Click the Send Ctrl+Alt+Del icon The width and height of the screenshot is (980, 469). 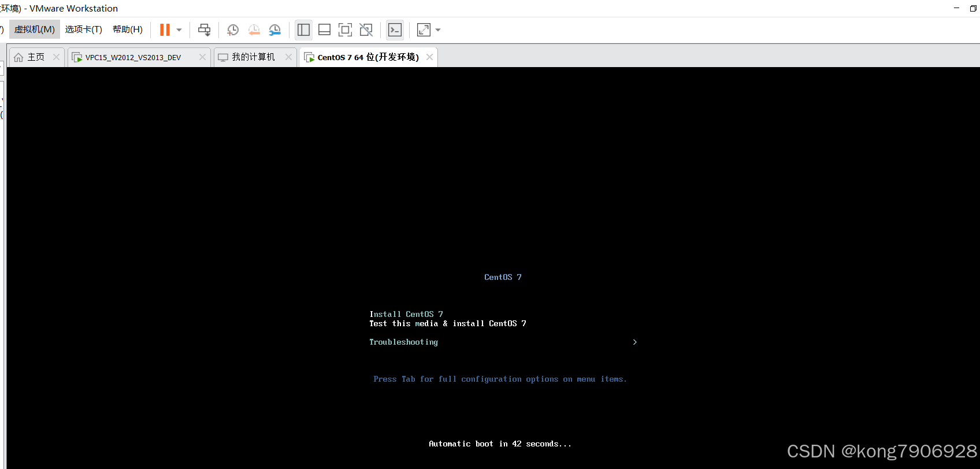[x=204, y=30]
